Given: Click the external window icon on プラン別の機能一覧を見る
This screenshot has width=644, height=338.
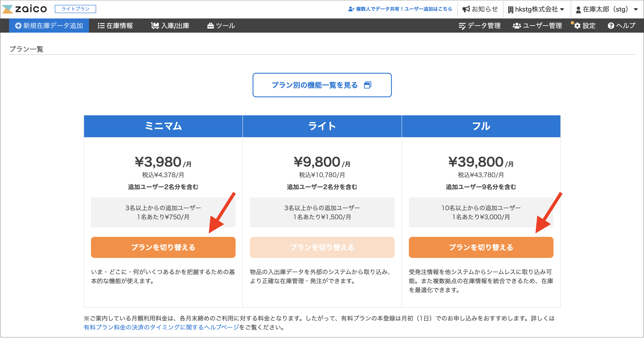Looking at the screenshot, I should pos(368,85).
